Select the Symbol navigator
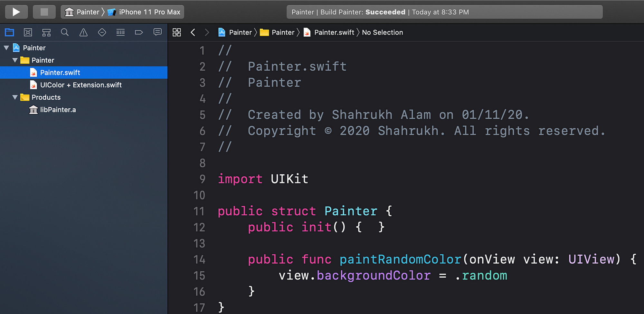 [x=46, y=32]
